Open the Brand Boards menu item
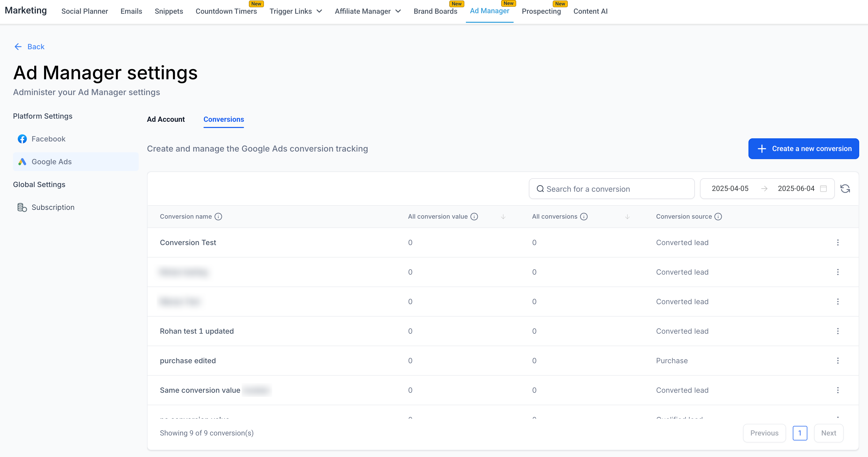Screen dimensions: 868x457 [435, 11]
